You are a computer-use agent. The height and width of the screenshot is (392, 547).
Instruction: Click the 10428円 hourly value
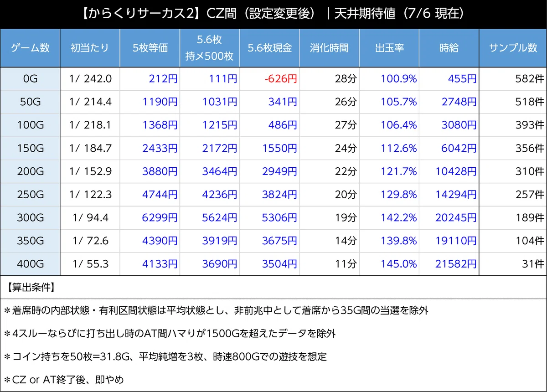pos(456,171)
